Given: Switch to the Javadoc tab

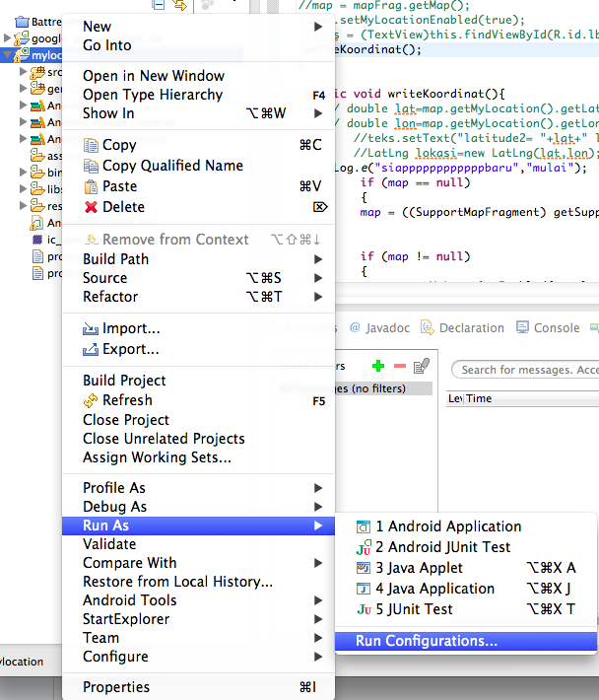Looking at the screenshot, I should [380, 328].
